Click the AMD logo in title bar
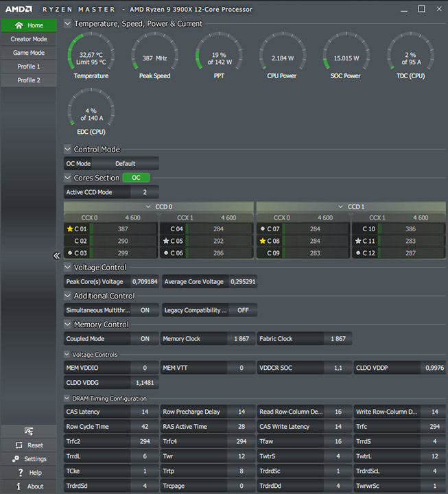The image size is (448, 494). coord(19,9)
